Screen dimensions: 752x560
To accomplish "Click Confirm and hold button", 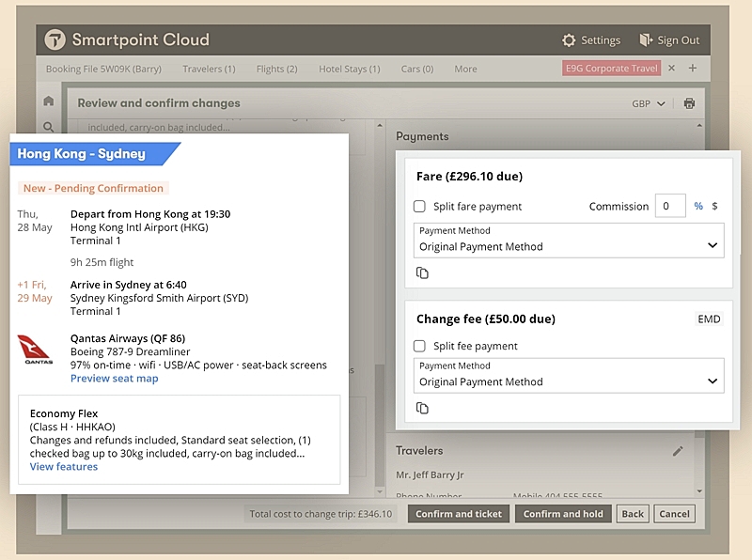I will point(563,514).
